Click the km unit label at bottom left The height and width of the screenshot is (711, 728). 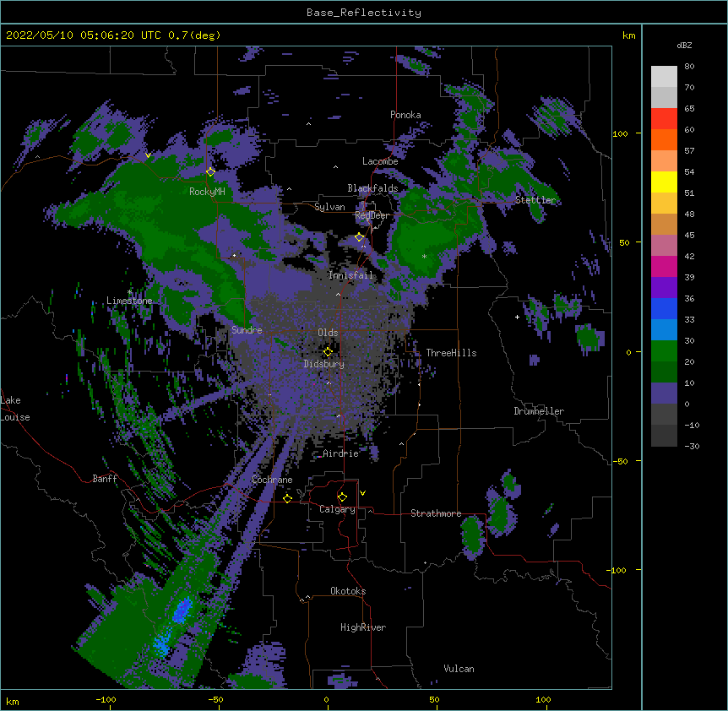13,701
